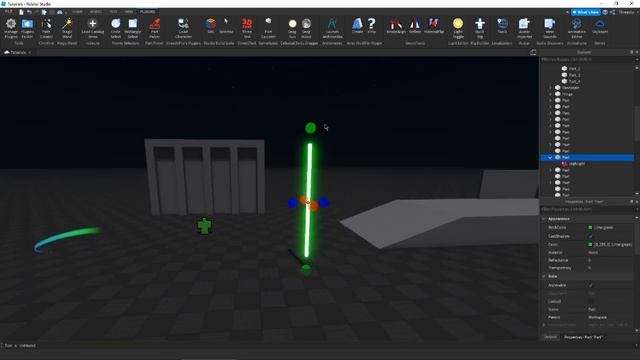
Task: Open the Plugins Folder
Action: click(x=27, y=28)
